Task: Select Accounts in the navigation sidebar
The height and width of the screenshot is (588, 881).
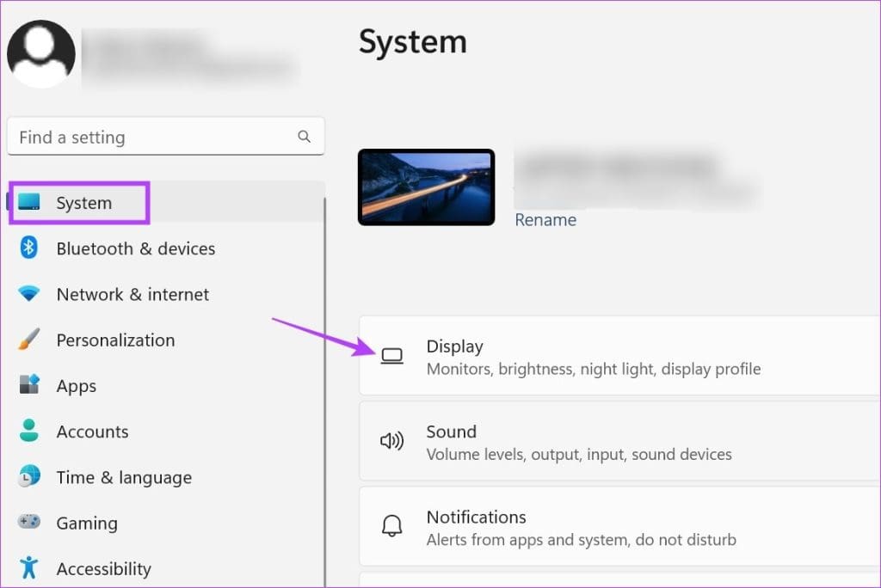Action: pos(92,432)
